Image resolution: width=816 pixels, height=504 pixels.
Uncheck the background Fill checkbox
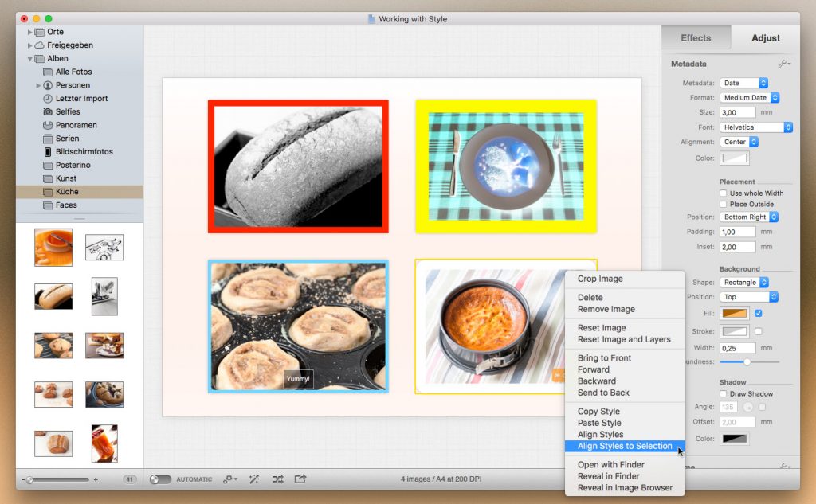[x=759, y=313]
